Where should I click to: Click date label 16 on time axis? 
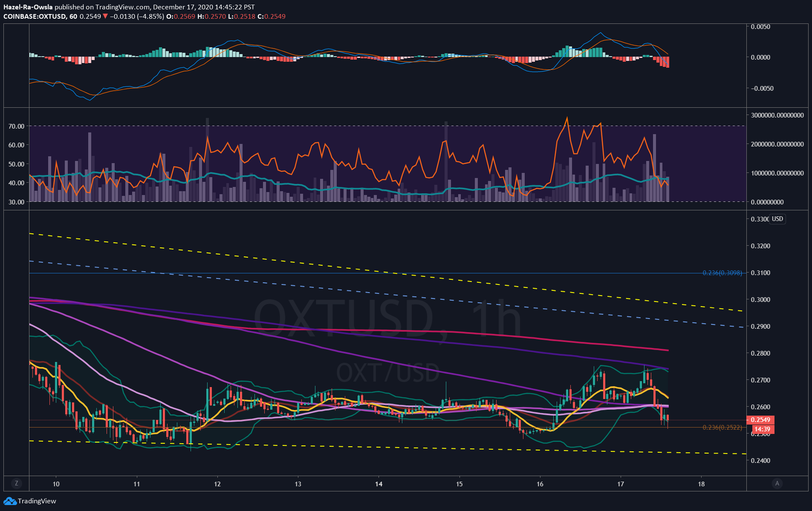coord(540,484)
